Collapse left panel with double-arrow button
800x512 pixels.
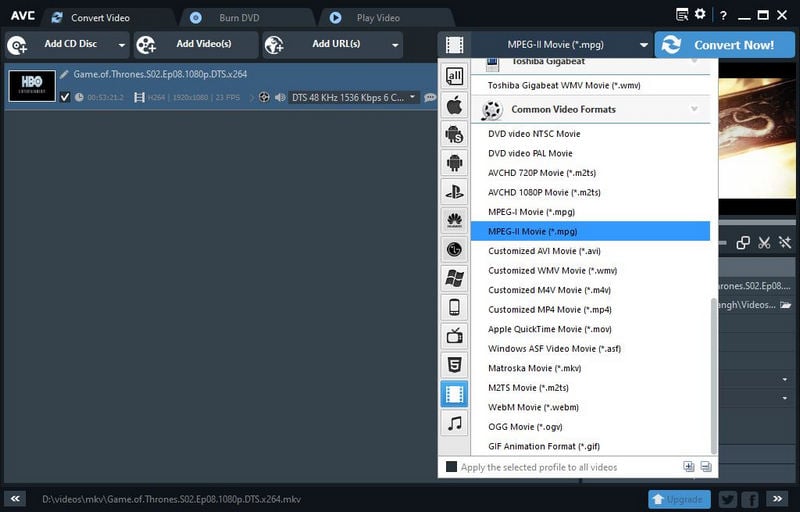(x=15, y=499)
